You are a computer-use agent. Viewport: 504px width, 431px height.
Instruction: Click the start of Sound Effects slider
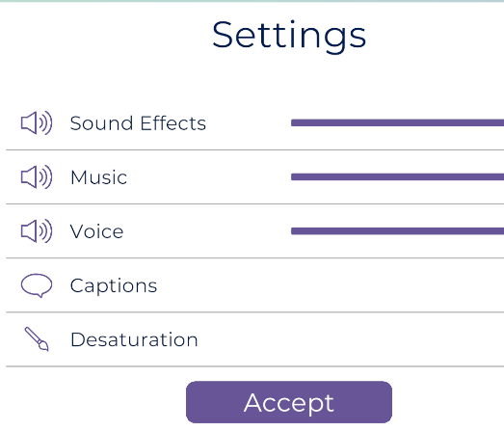293,122
